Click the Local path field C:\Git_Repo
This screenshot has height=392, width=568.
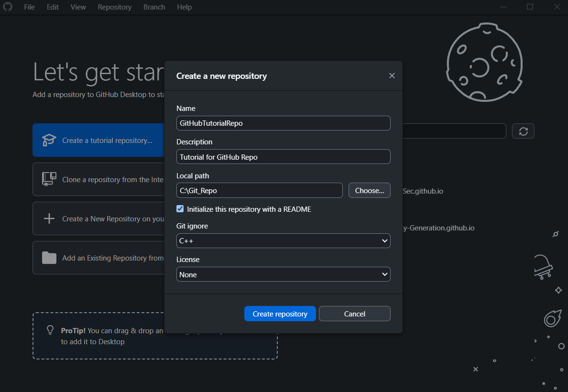pyautogui.click(x=259, y=191)
